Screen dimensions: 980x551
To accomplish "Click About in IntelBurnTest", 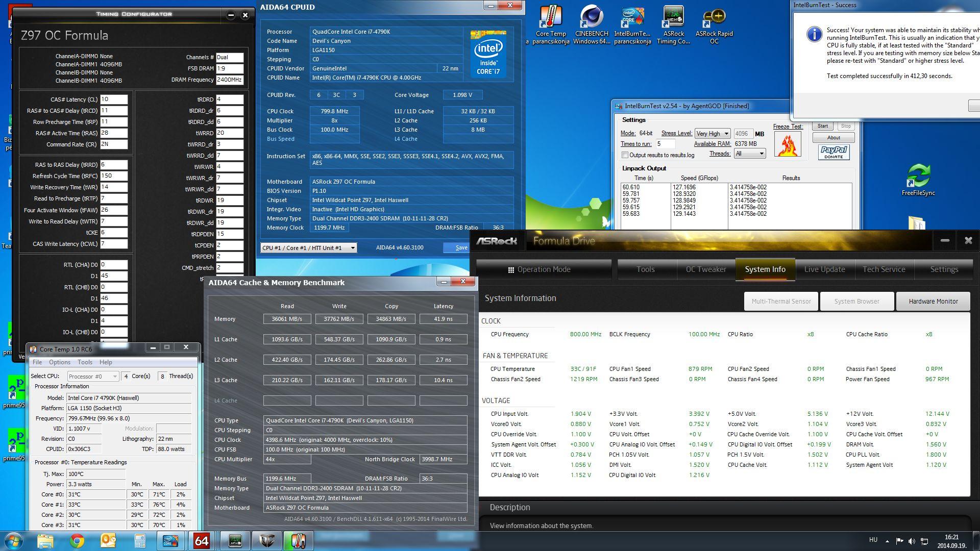I will (834, 138).
